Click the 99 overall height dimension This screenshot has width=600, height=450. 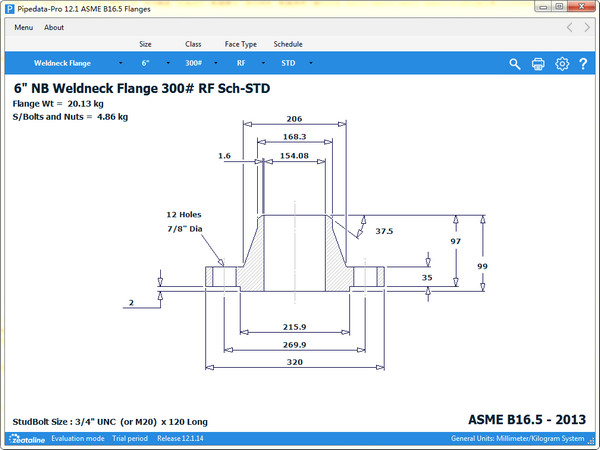coord(482,266)
